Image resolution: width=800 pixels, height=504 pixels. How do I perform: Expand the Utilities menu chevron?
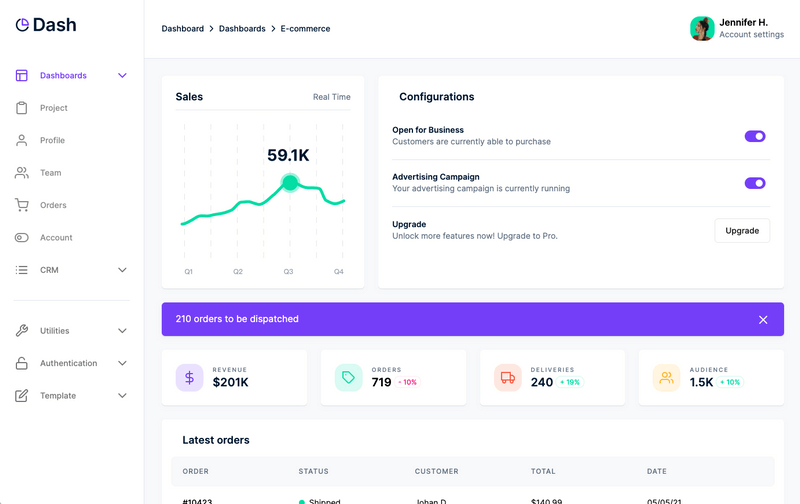(x=122, y=331)
